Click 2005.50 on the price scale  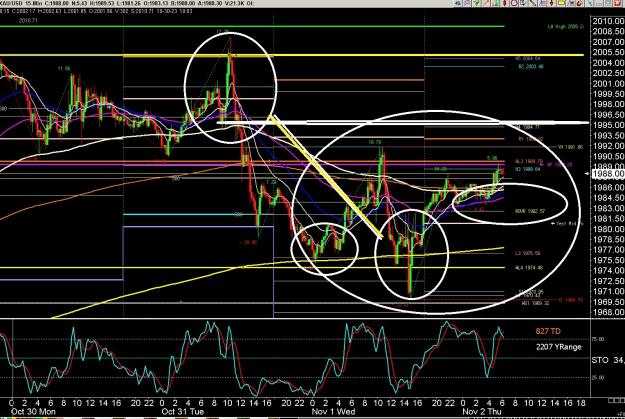(608, 52)
